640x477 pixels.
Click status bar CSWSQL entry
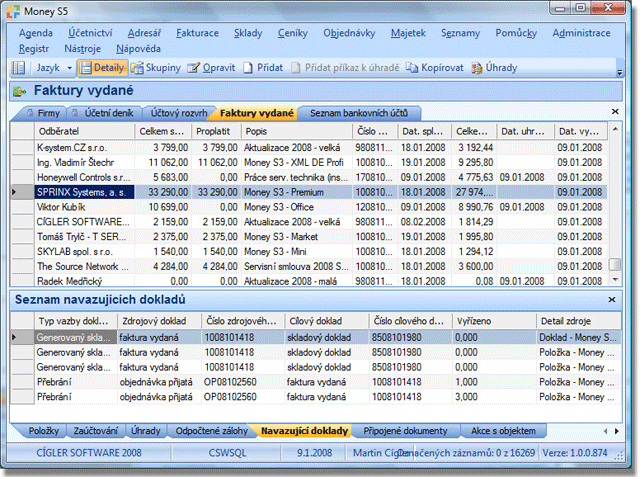point(227,453)
